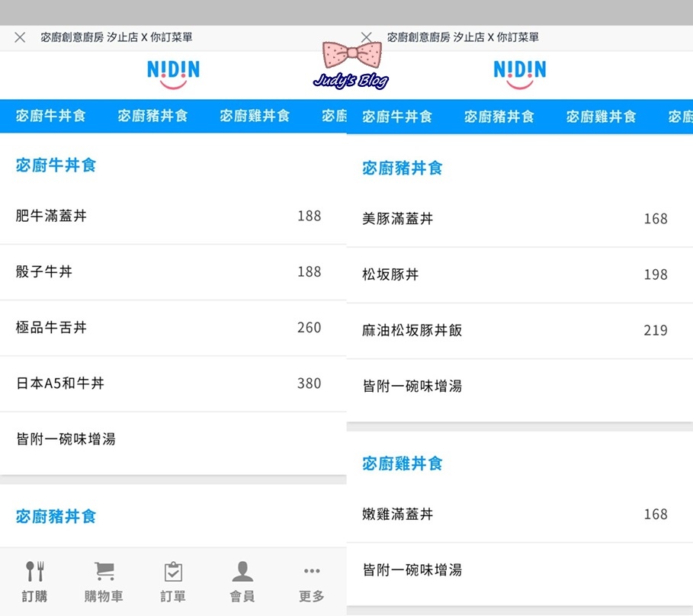Close the menu page on the right phone screen
Viewport: 693px width, 616px height.
pyautogui.click(x=367, y=37)
